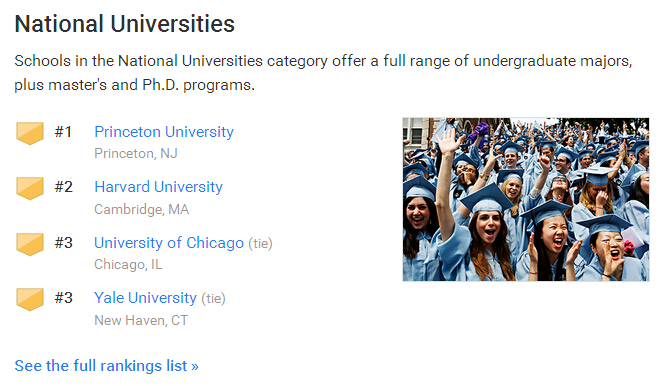This screenshot has width=667, height=386.
Task: Click the graduation ceremony photo
Action: [x=526, y=200]
